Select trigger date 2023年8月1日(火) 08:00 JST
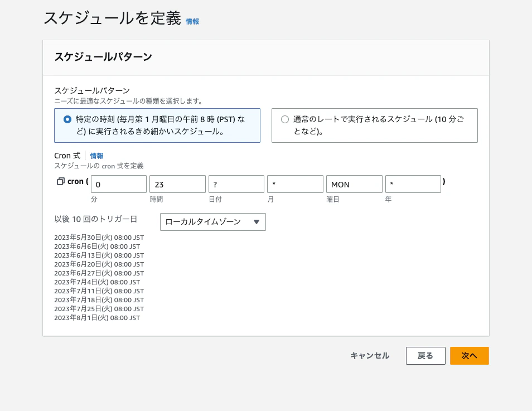The image size is (532, 411). click(97, 318)
